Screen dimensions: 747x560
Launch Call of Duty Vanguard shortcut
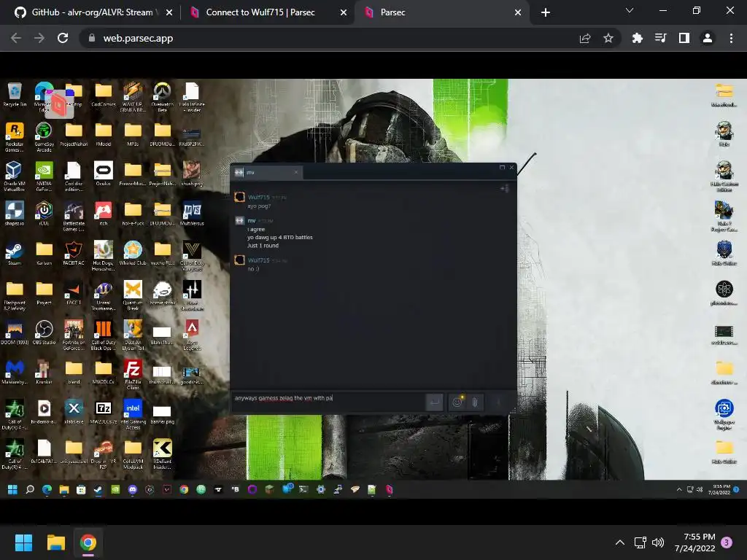tap(192, 256)
